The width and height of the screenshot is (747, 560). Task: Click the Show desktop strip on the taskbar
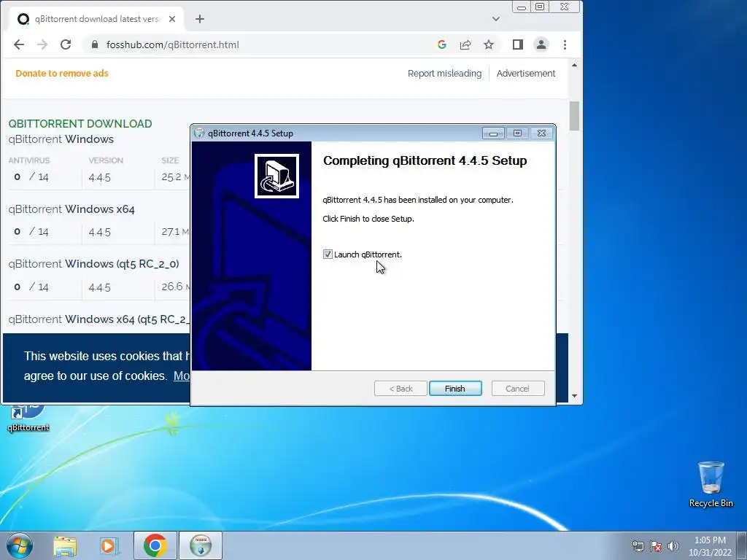point(742,545)
